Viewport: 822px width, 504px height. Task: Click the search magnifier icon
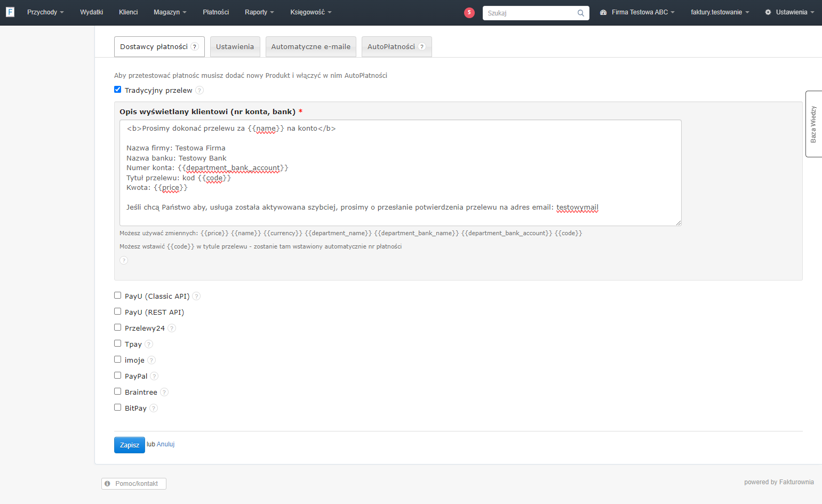coord(581,13)
